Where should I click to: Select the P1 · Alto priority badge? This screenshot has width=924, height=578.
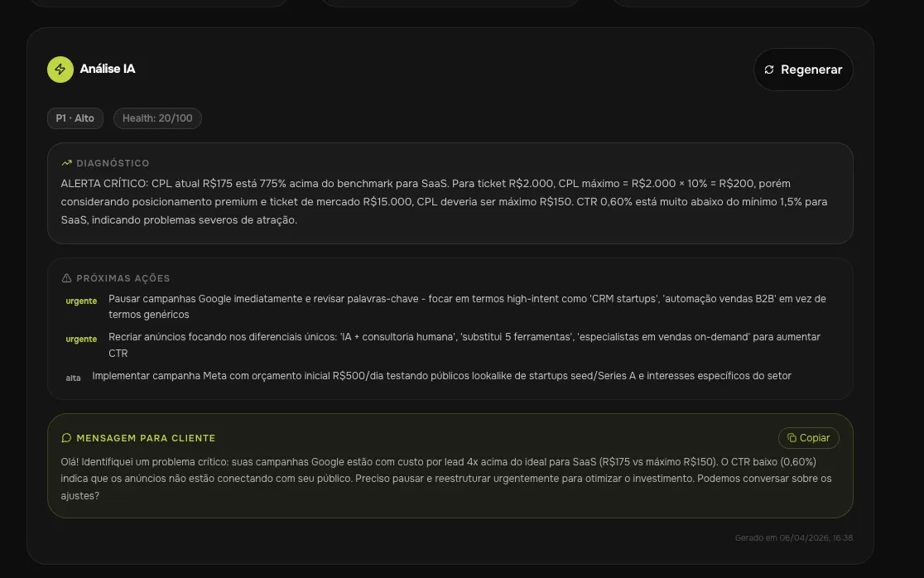(75, 118)
